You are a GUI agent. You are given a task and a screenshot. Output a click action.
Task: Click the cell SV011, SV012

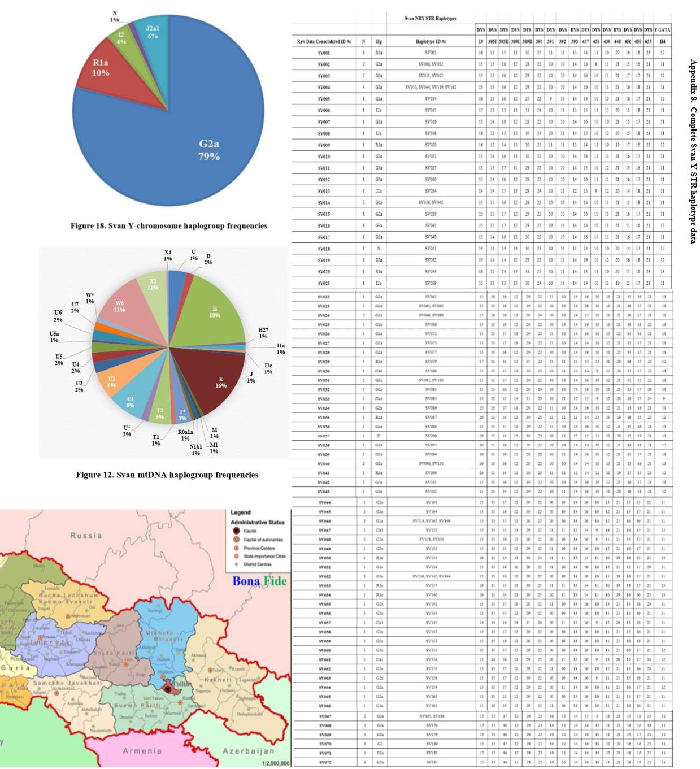tap(431, 76)
